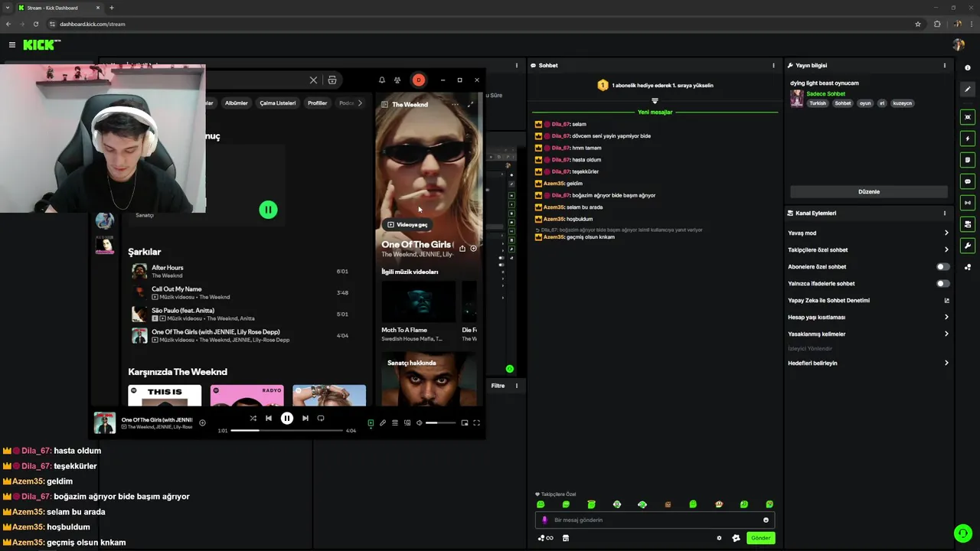This screenshot has height=551, width=980.
Task: Select Albümler filter tab in Spotify
Action: pos(236,103)
